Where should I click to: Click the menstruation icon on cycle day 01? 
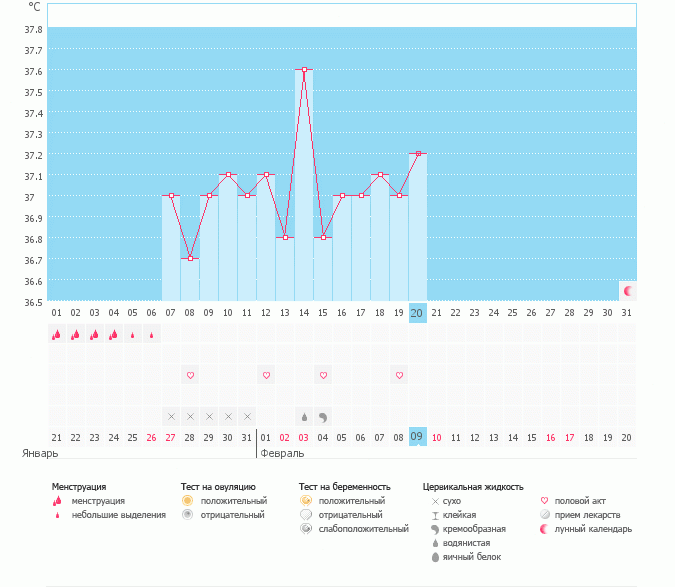pyautogui.click(x=57, y=335)
